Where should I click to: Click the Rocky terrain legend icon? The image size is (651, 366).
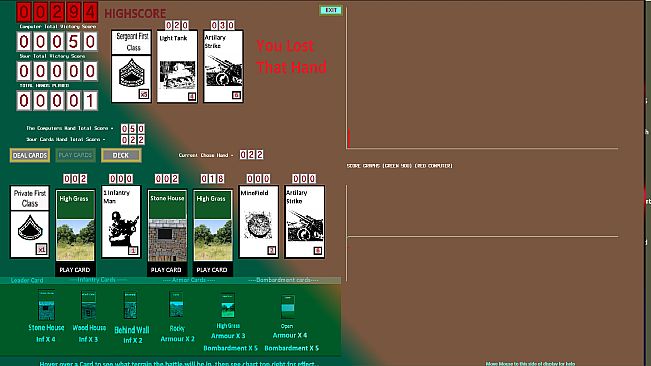click(x=176, y=304)
